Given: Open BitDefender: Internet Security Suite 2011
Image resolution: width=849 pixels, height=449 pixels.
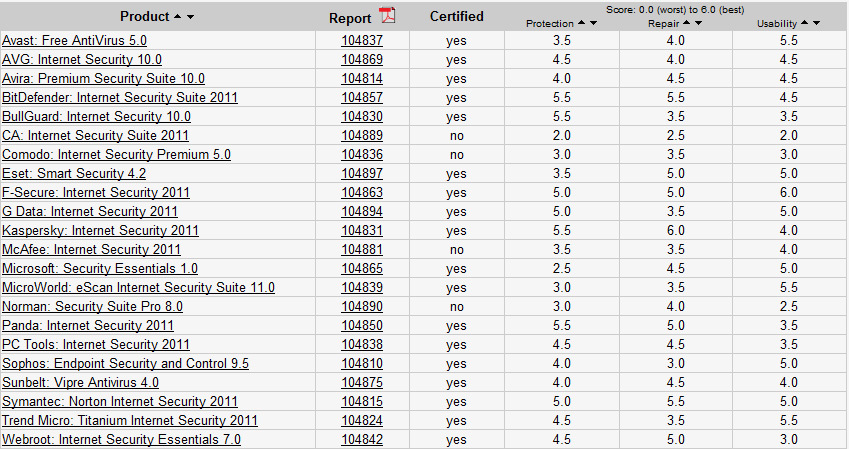Looking at the screenshot, I should pos(120,97).
